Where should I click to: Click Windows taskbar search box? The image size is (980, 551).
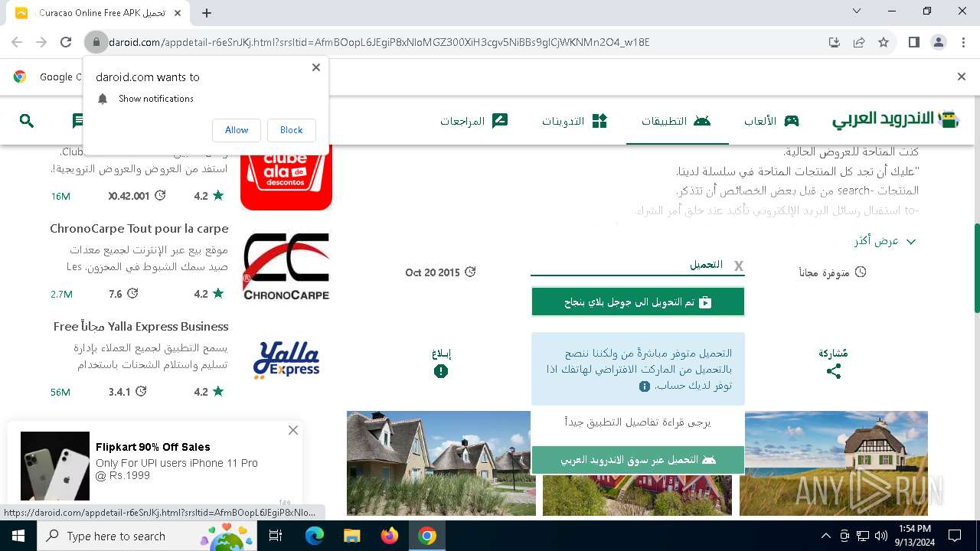point(145,536)
